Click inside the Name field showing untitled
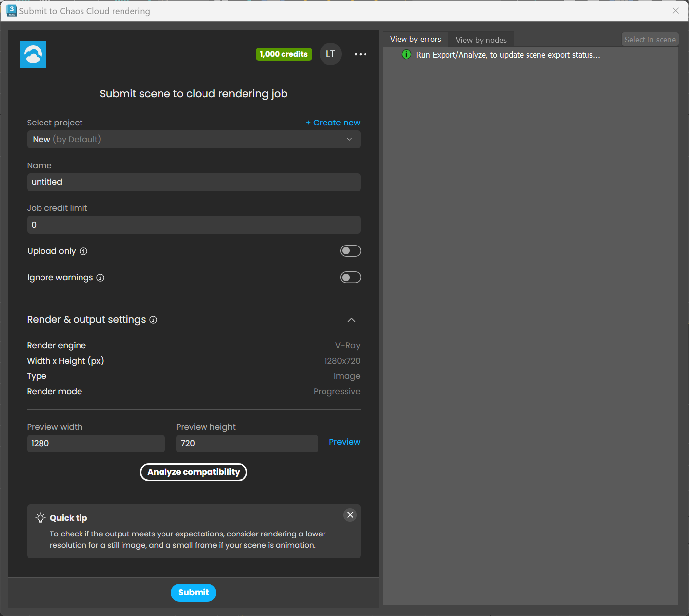 [x=194, y=182]
